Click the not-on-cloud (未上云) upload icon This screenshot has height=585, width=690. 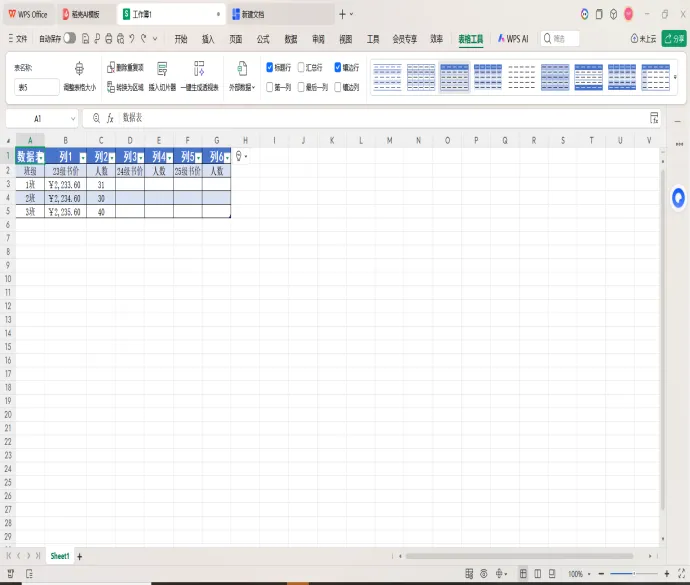tap(634, 39)
